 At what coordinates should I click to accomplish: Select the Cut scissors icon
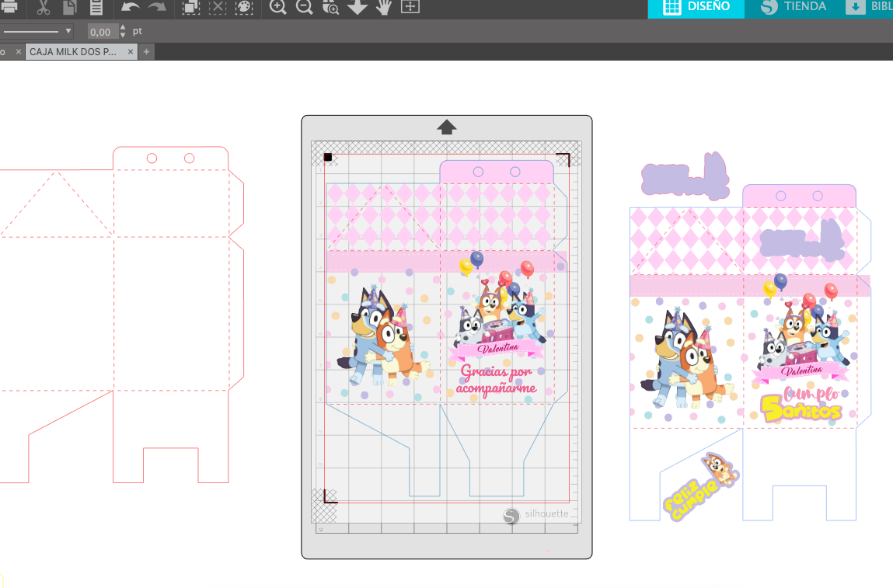44,8
